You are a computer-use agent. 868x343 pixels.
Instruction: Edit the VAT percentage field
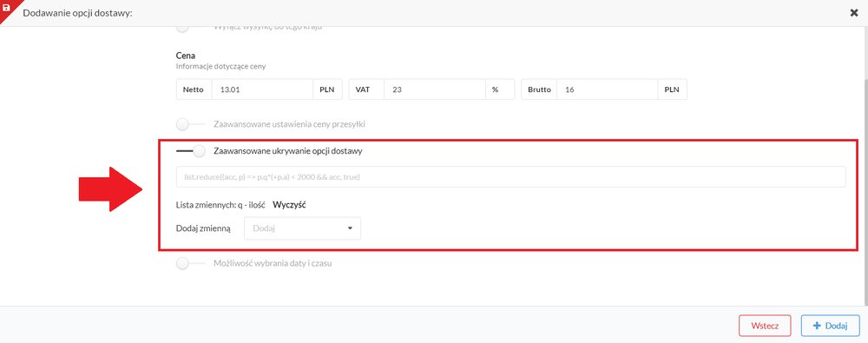(435, 89)
